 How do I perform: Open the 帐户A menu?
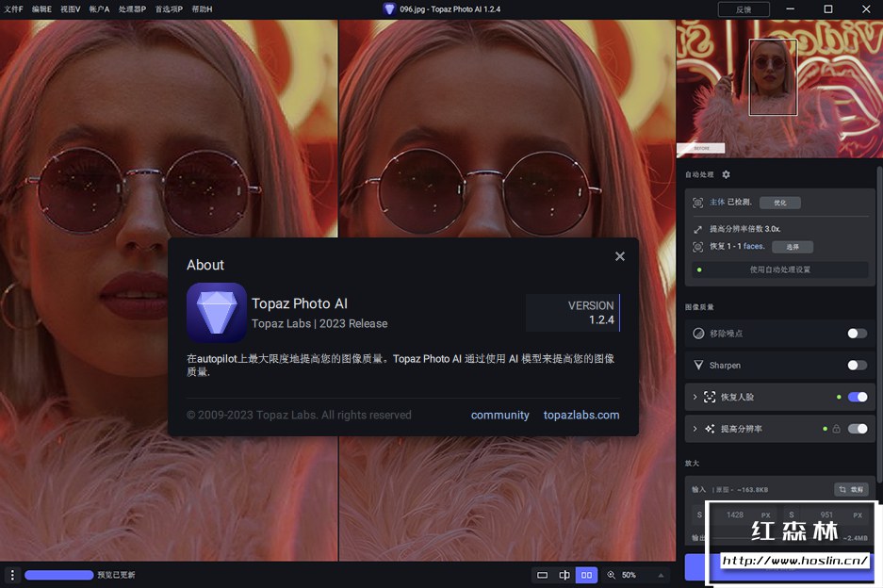(x=99, y=9)
